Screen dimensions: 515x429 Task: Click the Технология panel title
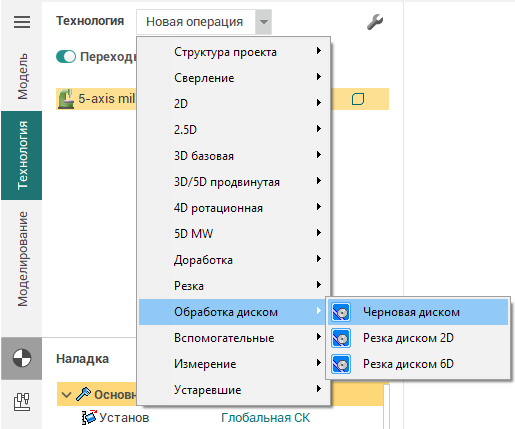[x=90, y=21]
